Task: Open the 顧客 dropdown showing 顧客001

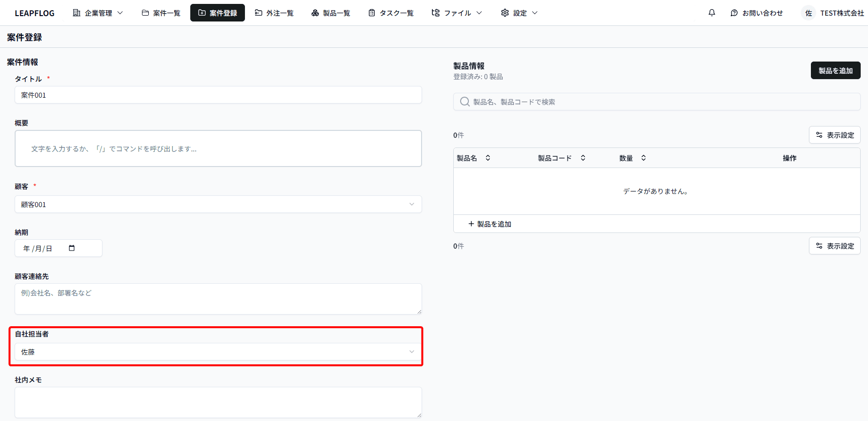Action: point(218,204)
